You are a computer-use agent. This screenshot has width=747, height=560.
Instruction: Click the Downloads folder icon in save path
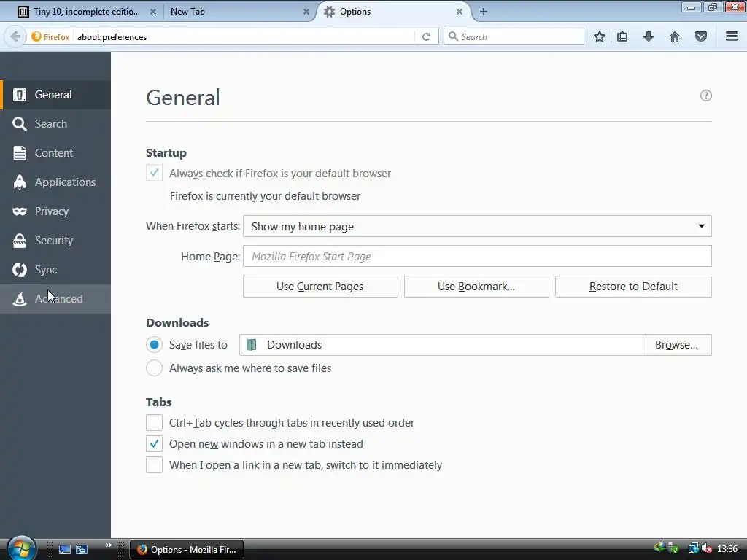tap(252, 345)
